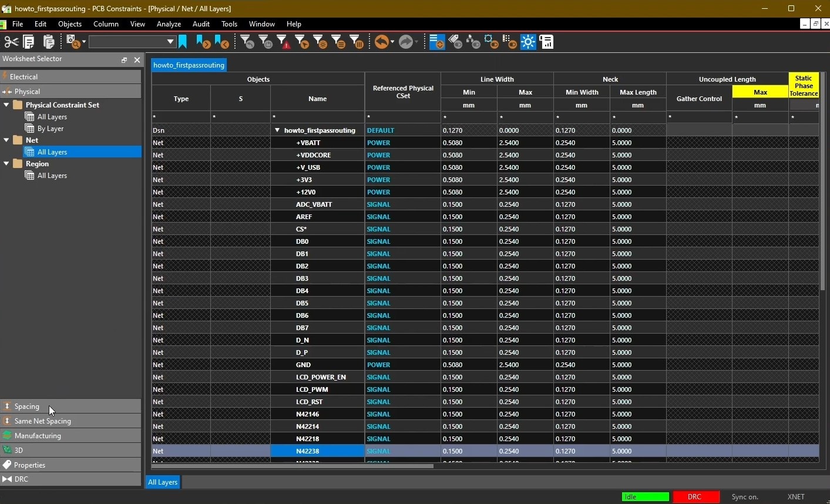
Task: Open the Analyze menu
Action: [x=169, y=24]
